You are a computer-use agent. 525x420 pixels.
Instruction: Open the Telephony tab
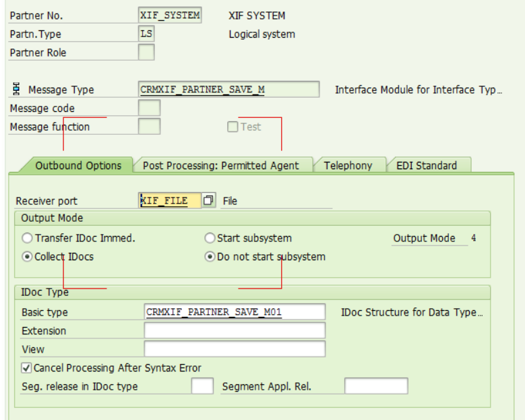(348, 165)
